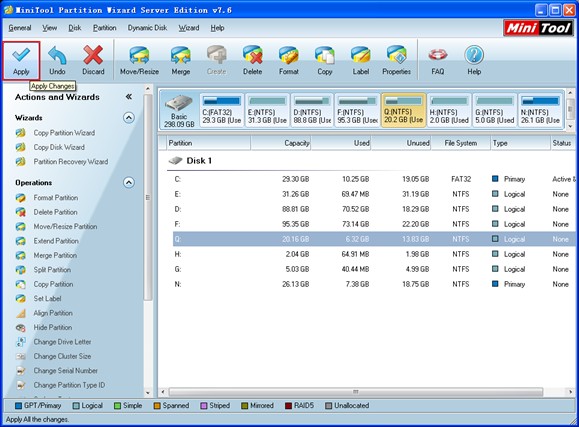Click Change Drive Letter icon

pyautogui.click(x=21, y=342)
